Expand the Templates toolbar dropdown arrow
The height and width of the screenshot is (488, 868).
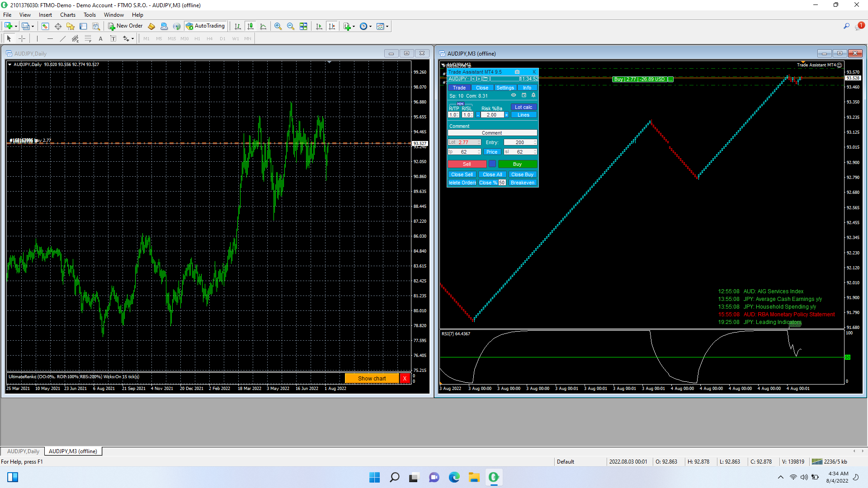[387, 27]
